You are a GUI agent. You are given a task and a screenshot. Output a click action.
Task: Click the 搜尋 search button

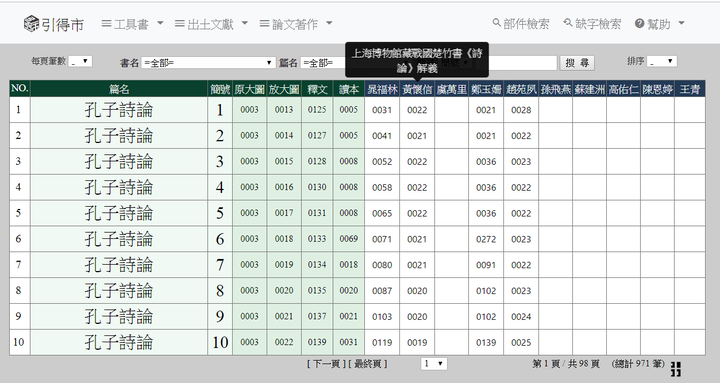(577, 63)
